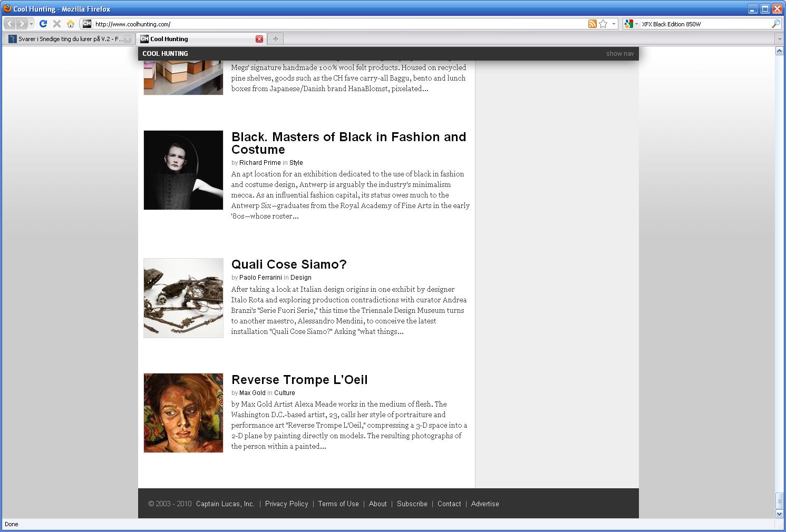Image resolution: width=786 pixels, height=532 pixels.
Task: Open the Culture category link
Action: point(285,393)
